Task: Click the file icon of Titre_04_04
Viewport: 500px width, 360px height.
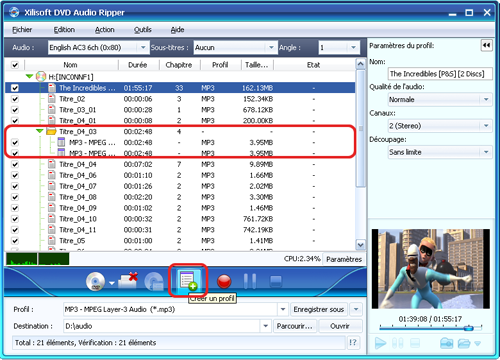Action: coord(52,164)
